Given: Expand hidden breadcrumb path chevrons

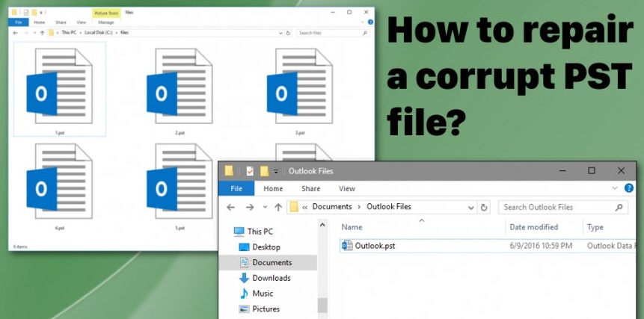Looking at the screenshot, I should coord(304,208).
